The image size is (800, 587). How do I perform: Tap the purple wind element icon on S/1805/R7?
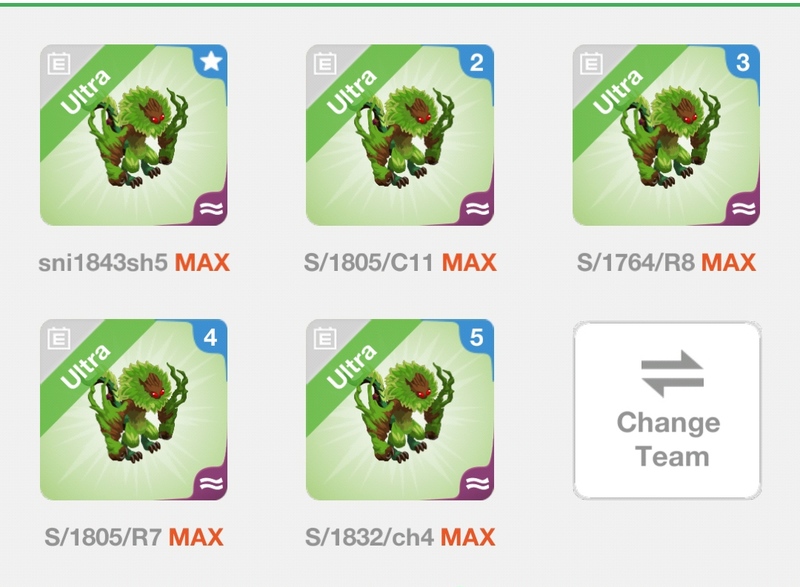pos(212,482)
